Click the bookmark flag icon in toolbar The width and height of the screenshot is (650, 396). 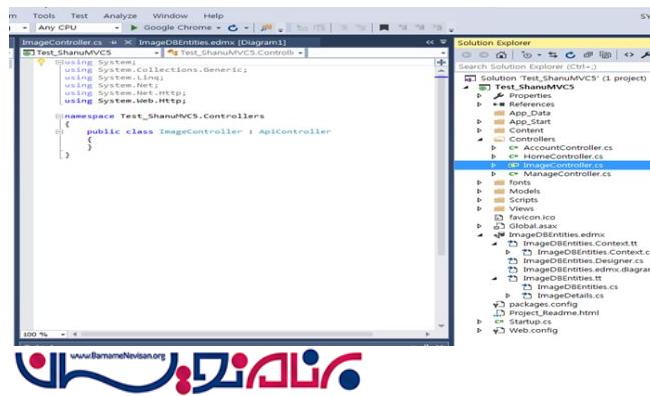[384, 28]
